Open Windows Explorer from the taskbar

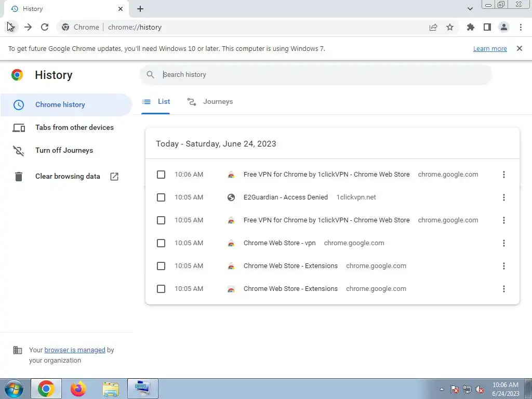pos(111,389)
